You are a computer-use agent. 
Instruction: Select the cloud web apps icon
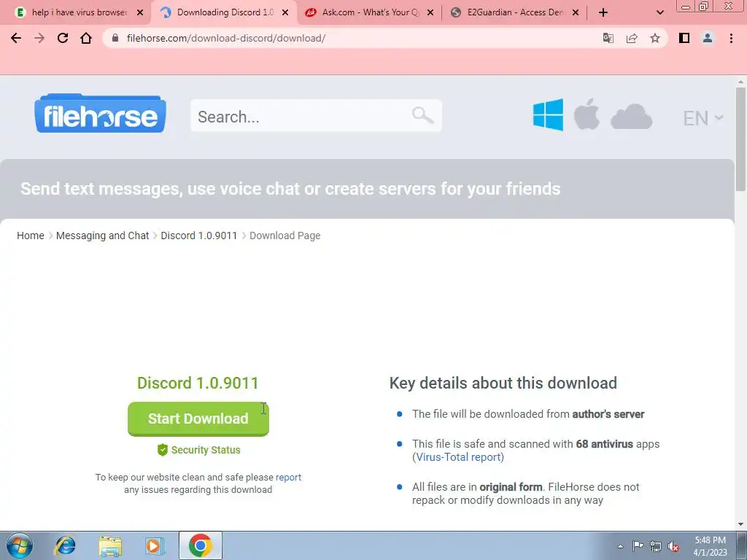(631, 117)
